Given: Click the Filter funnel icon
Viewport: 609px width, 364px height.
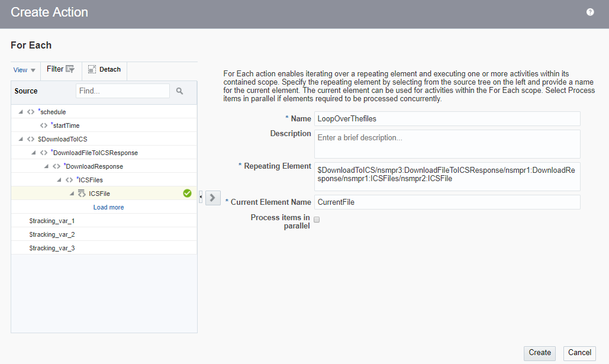Looking at the screenshot, I should (70, 69).
